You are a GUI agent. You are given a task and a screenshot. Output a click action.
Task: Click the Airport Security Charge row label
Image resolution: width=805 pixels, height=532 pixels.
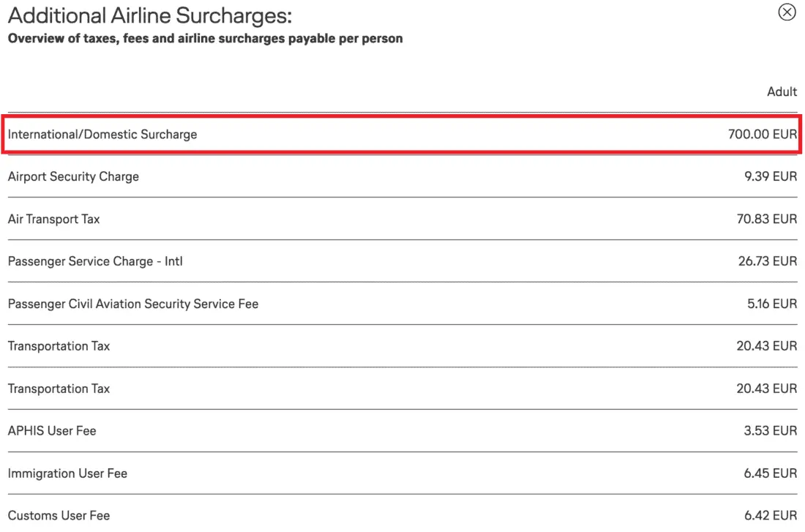(73, 176)
